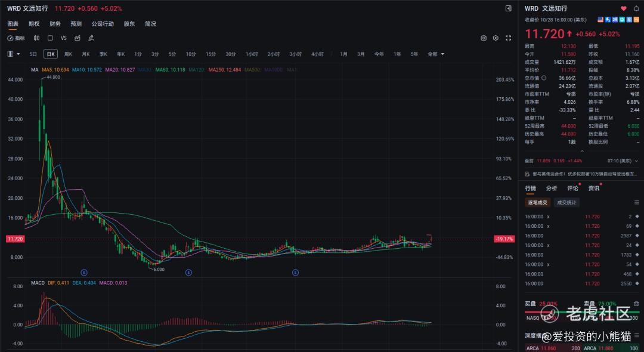Click the 24 hour trading badge
Image resolution: width=644 pixels, height=352 pixels.
pos(615,20)
